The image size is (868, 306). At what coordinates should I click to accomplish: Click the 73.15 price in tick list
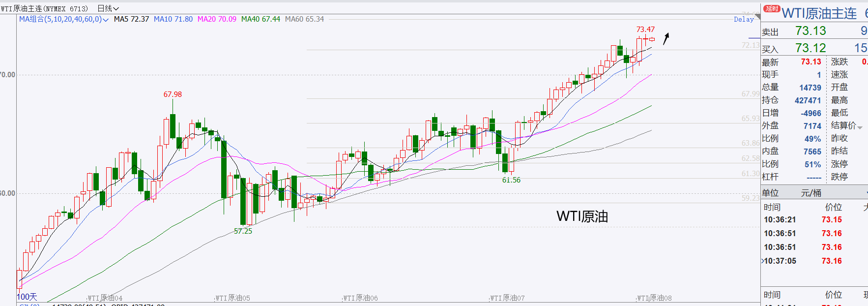tap(832, 219)
